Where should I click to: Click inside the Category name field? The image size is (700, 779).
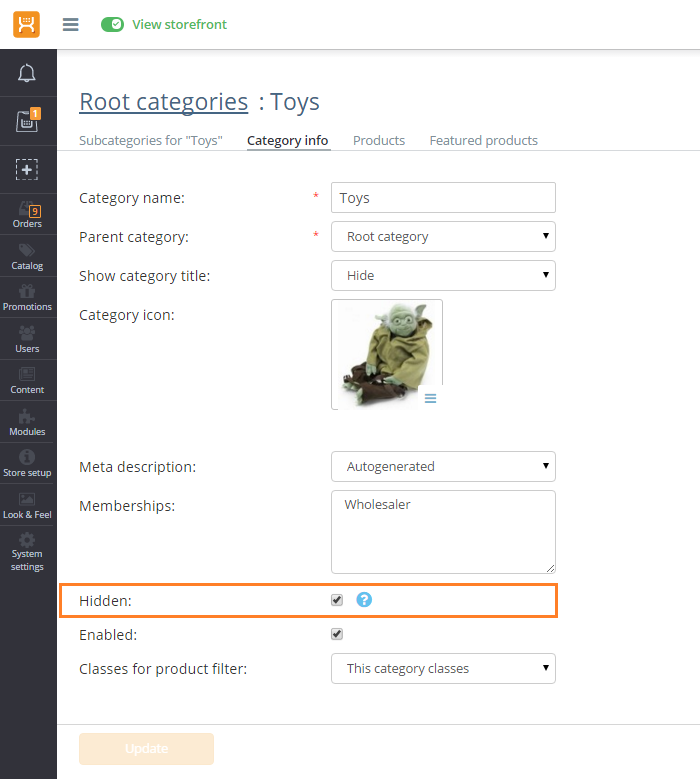(x=443, y=198)
